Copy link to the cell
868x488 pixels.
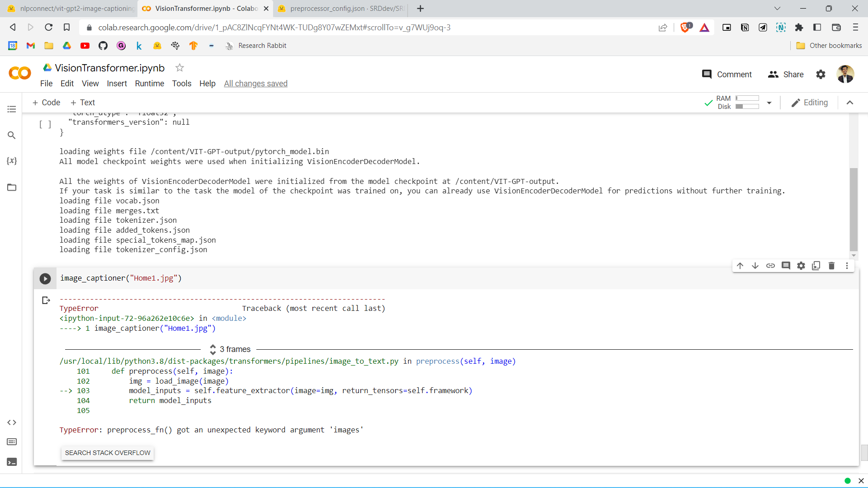click(x=770, y=266)
